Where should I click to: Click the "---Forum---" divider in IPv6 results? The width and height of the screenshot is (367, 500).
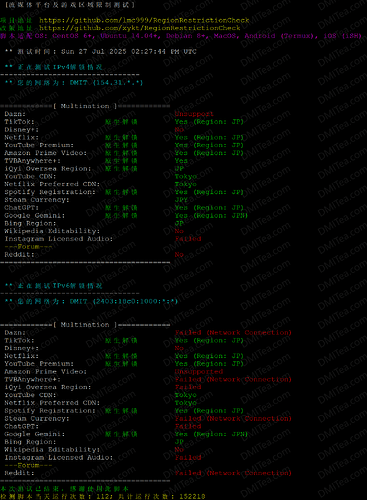click(x=28, y=465)
